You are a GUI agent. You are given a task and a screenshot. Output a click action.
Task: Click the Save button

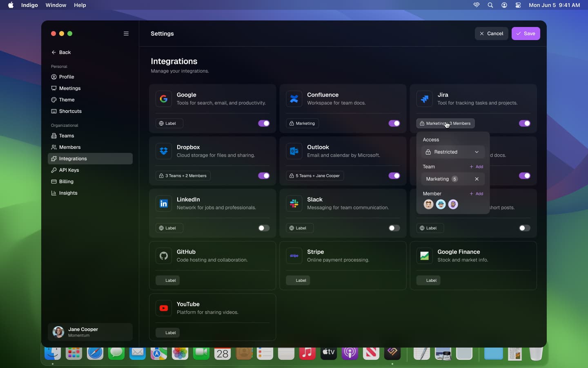coord(526,34)
